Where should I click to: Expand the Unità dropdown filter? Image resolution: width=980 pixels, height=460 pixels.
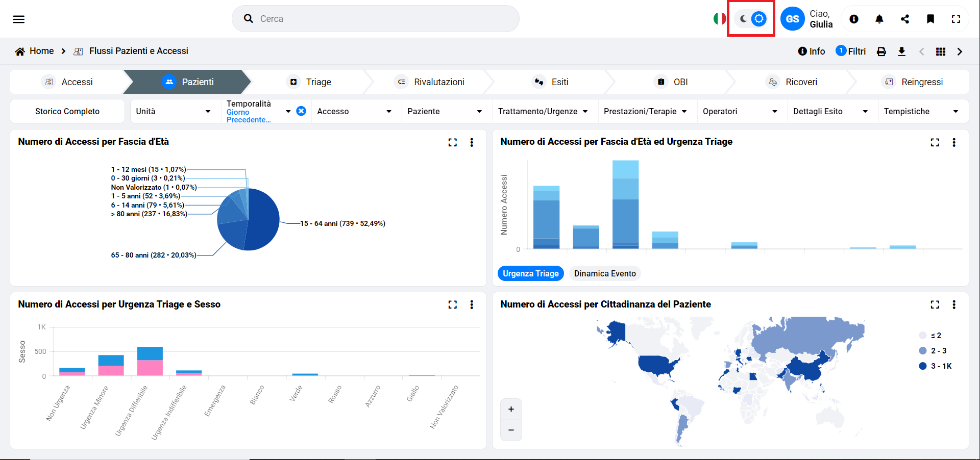(x=173, y=112)
